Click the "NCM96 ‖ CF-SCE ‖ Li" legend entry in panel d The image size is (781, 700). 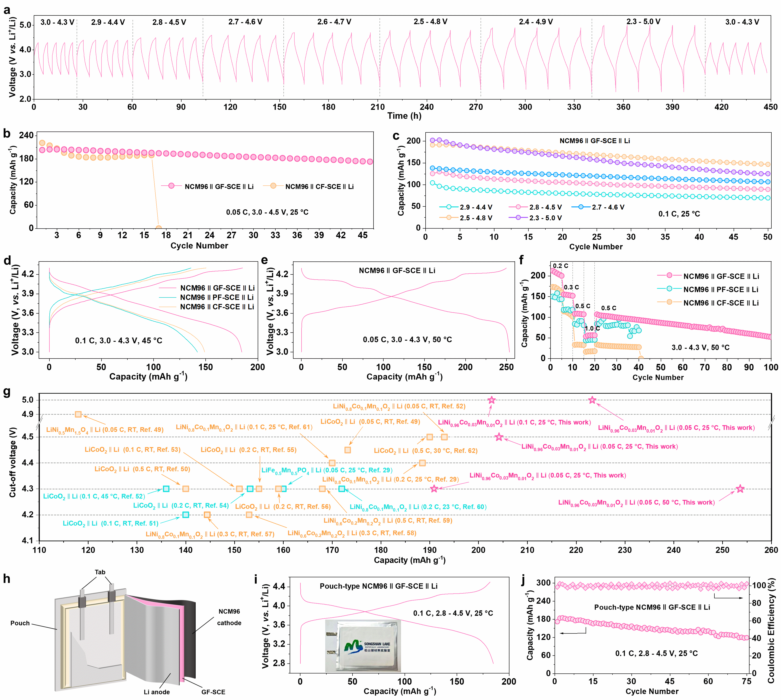pyautogui.click(x=207, y=307)
